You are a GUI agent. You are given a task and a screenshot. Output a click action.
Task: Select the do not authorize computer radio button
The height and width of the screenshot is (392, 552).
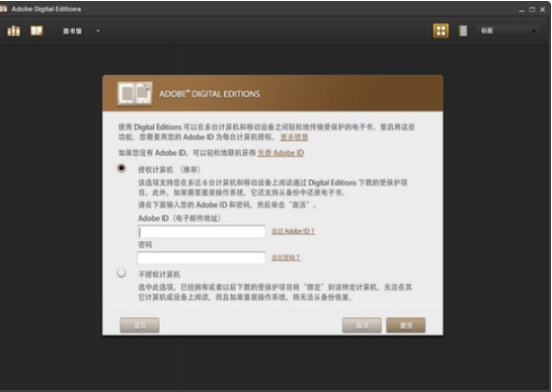(x=121, y=273)
